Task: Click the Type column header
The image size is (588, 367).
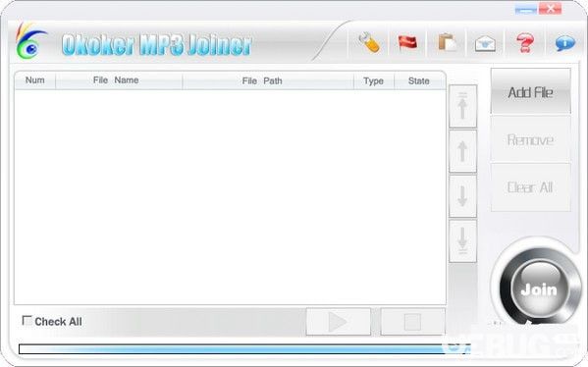Action: 373,80
